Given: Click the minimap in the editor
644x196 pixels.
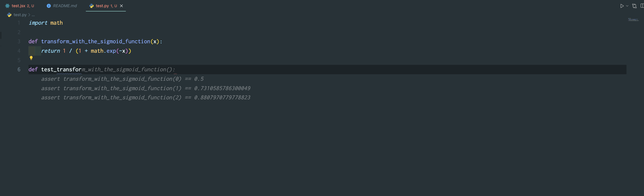Looking at the screenshot, I should 633,20.
